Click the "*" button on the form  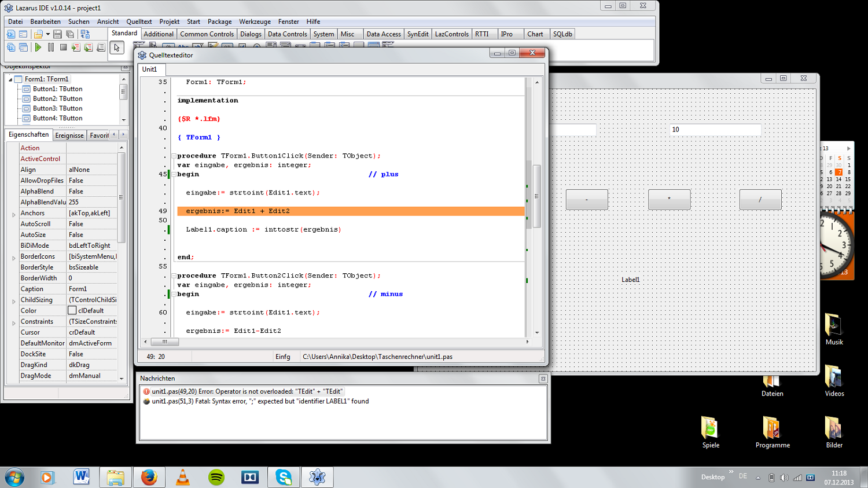click(x=669, y=199)
